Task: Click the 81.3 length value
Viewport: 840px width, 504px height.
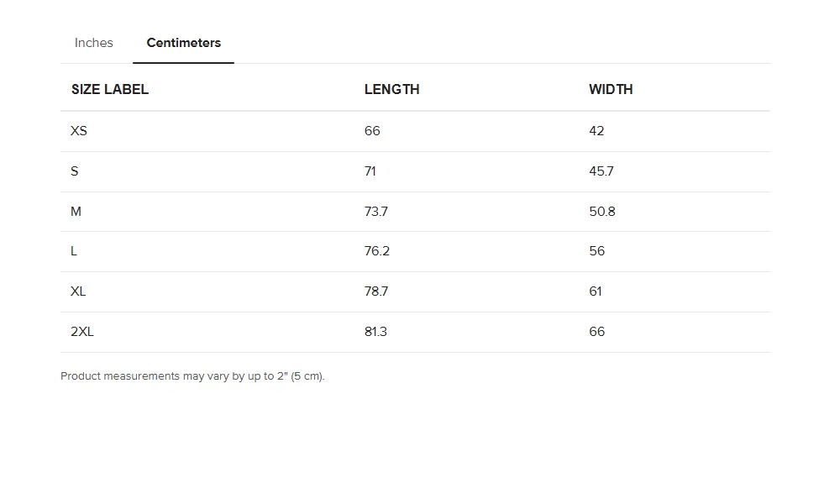Action: 375,332
